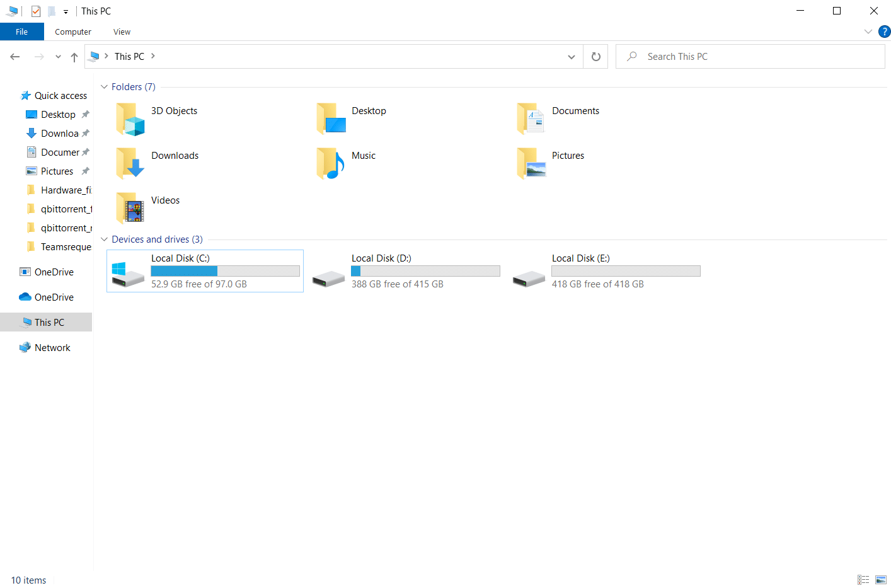This screenshot has height=588, width=891.
Task: Click the Pictures icon in Quick access
Action: click(x=32, y=171)
